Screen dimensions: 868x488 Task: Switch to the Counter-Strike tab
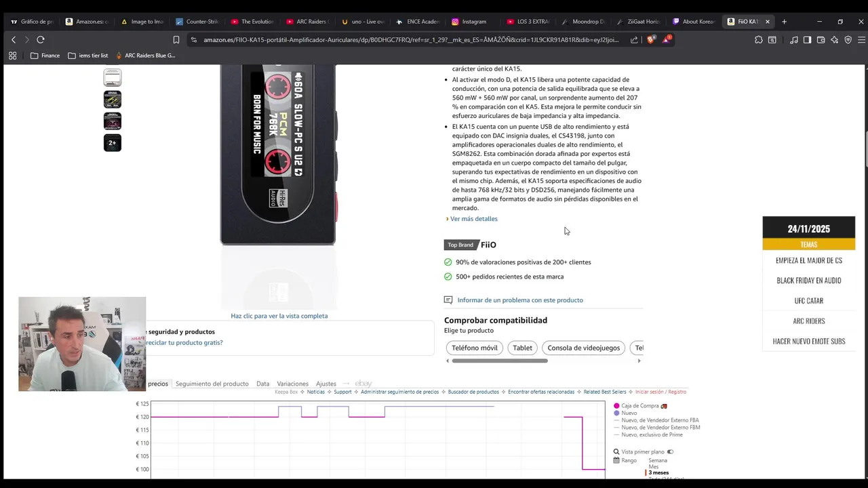coord(197,22)
